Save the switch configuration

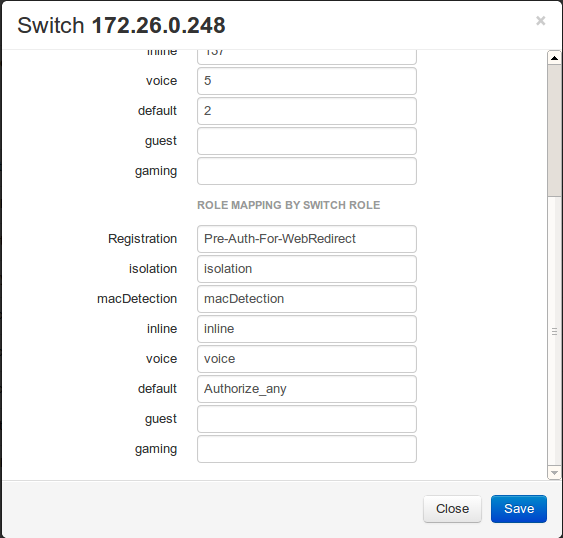pyautogui.click(x=519, y=509)
